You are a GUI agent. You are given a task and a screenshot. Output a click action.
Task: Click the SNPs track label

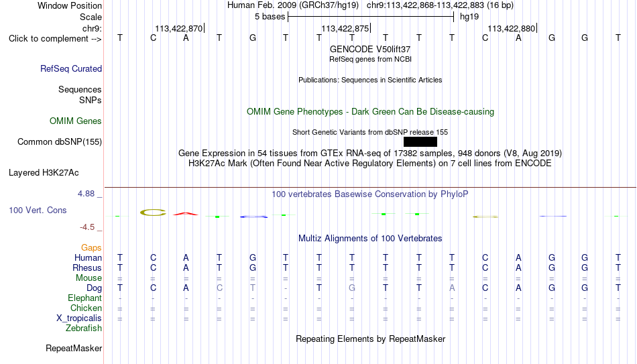(91, 100)
